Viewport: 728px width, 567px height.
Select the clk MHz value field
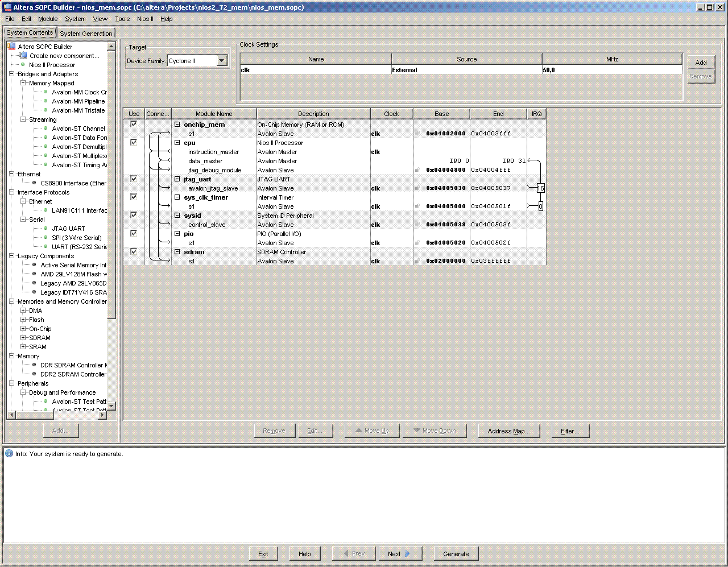(611, 70)
